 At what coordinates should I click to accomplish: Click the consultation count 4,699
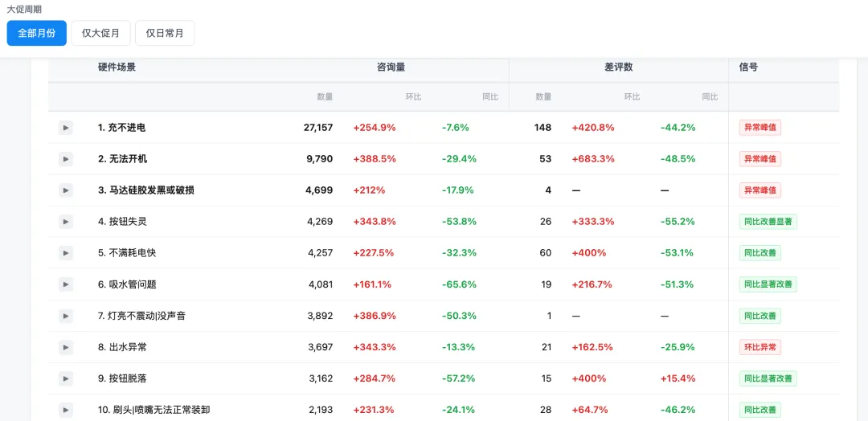319,191
